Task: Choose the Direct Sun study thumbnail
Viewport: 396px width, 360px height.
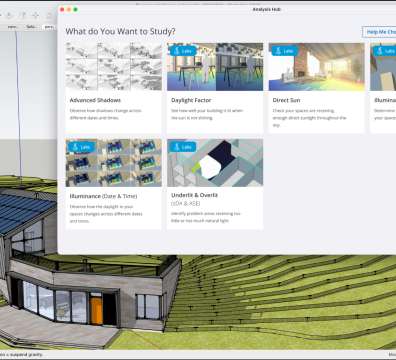Action: (x=317, y=67)
